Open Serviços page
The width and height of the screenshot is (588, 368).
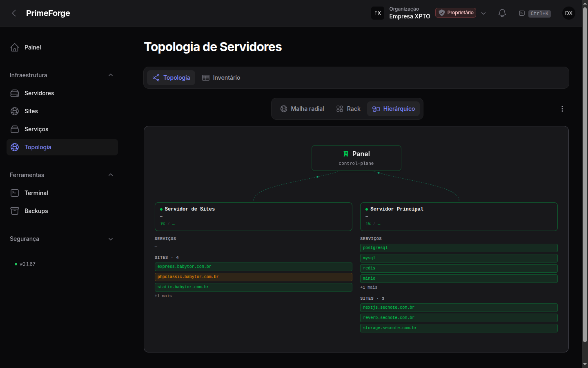coord(62,129)
